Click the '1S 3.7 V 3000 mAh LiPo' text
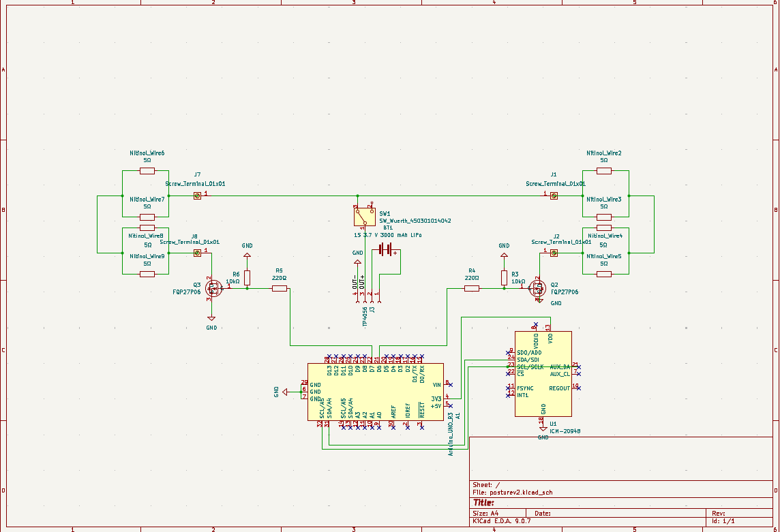This screenshot has width=780, height=532. 388,235
